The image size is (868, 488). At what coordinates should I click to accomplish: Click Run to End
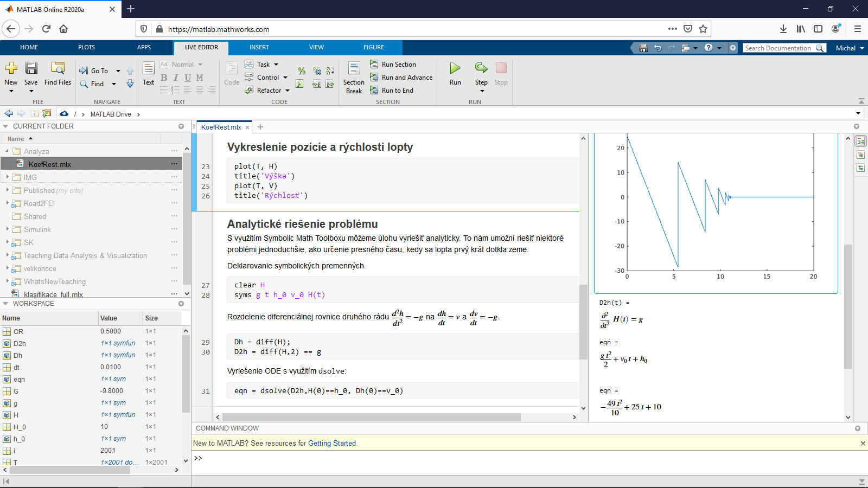click(392, 91)
